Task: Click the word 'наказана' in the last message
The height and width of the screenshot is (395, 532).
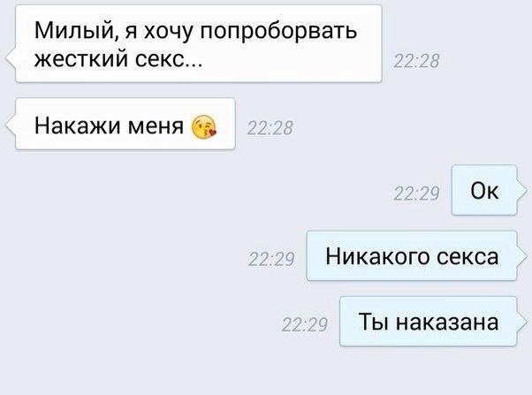Action: 447,322
